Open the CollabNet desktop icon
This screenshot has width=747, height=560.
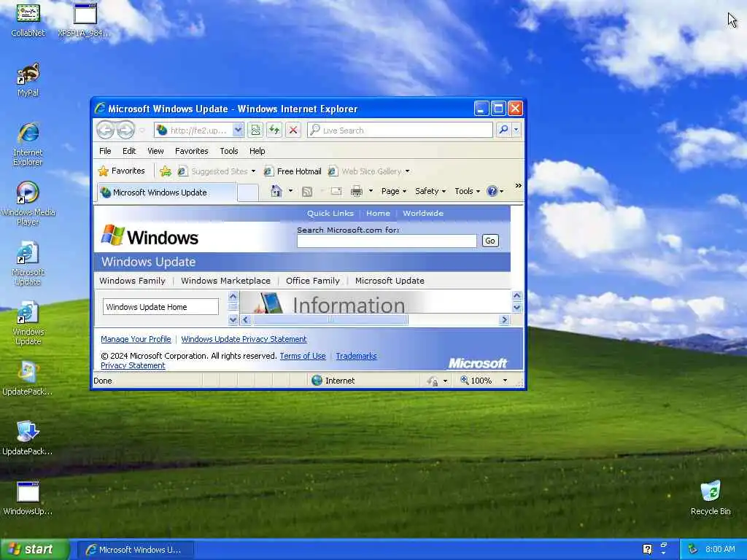(x=28, y=20)
